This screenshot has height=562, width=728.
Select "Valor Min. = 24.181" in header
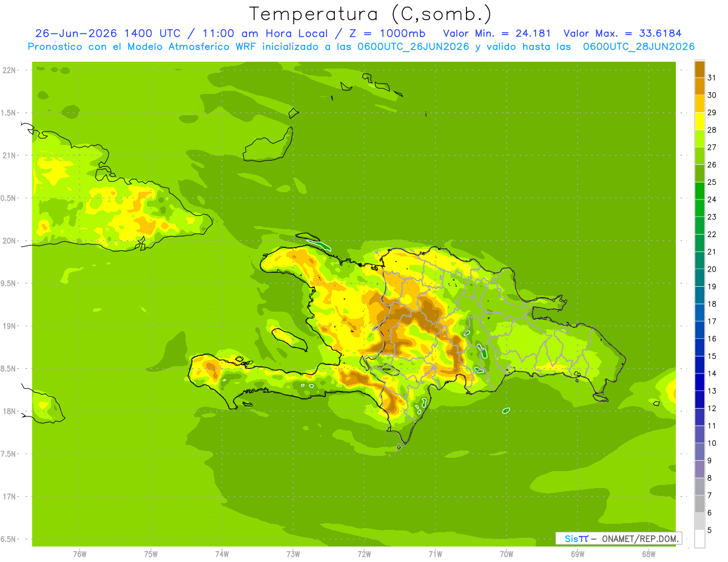pos(497,33)
